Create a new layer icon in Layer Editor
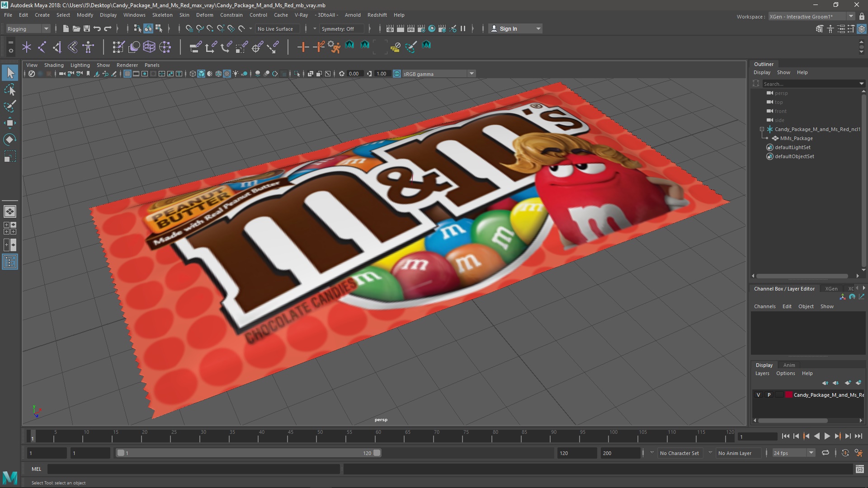Screen dimensions: 868x488 click(x=848, y=383)
